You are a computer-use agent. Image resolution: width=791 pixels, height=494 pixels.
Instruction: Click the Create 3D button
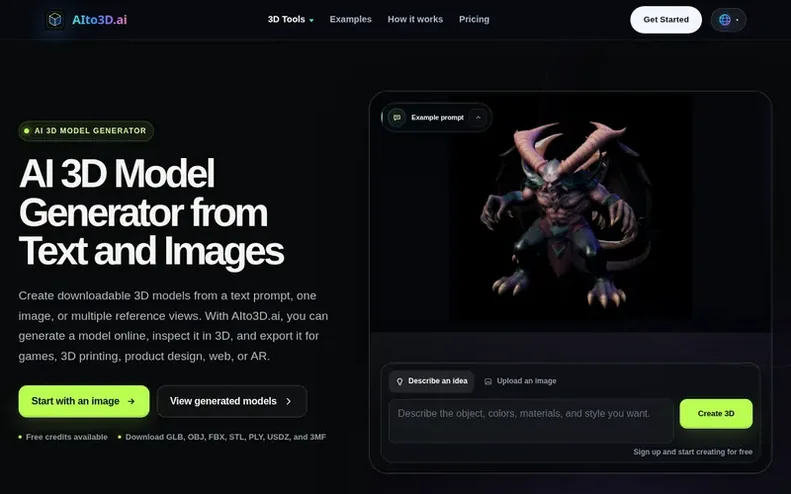[x=716, y=414]
